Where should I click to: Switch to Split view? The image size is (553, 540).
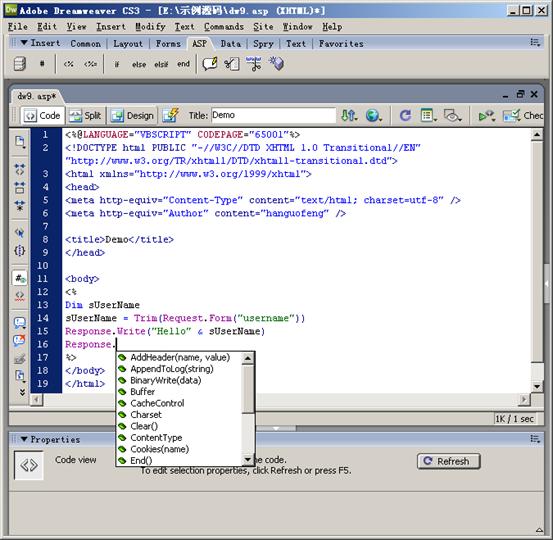[86, 115]
